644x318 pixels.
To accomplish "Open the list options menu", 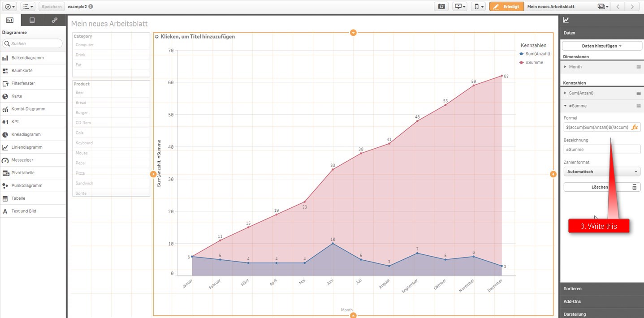I will click(28, 7).
